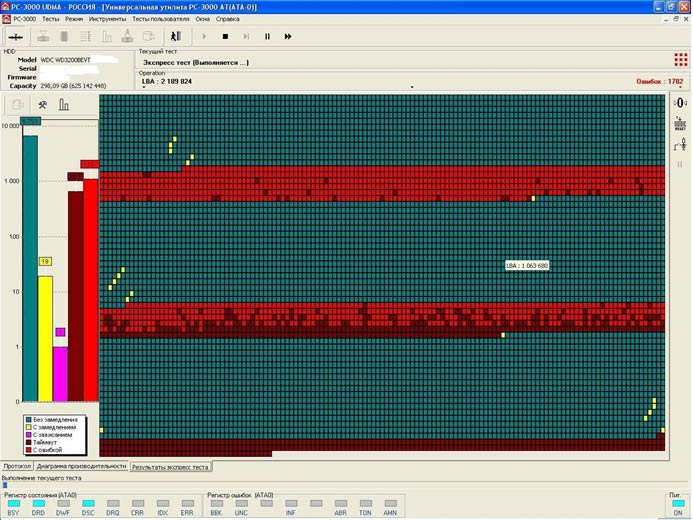This screenshot has height=520, width=693.
Task: Click the disabled database-cup toolbar icon
Action: click(148, 37)
